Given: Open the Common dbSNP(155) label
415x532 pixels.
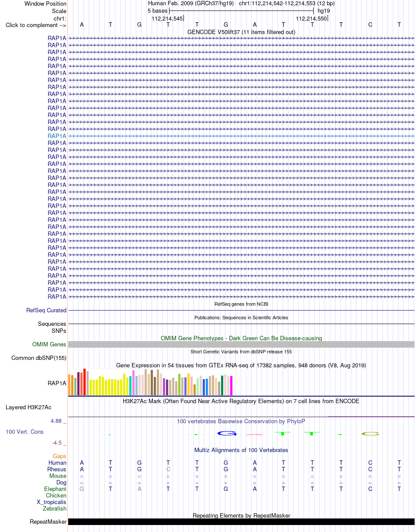Looking at the screenshot, I should tap(39, 358).
